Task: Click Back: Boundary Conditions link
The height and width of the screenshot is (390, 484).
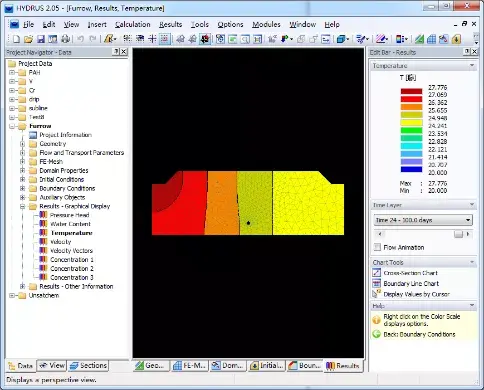Action: [419, 334]
